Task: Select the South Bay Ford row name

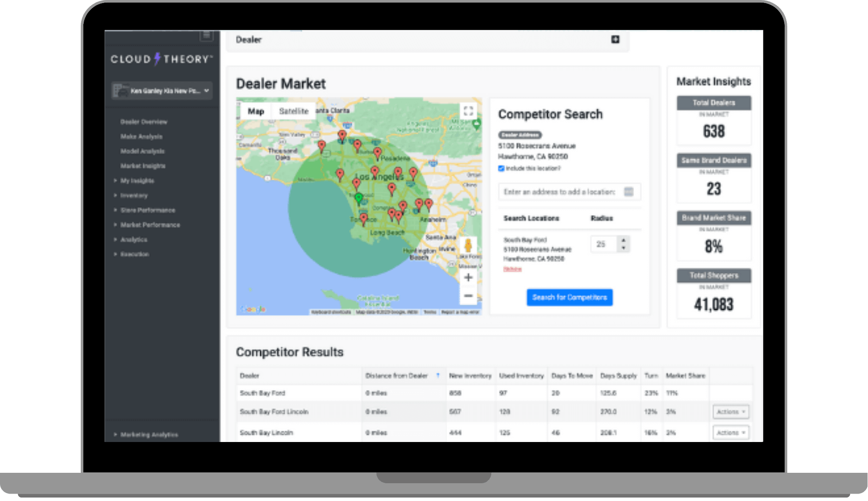Action: pyautogui.click(x=263, y=393)
